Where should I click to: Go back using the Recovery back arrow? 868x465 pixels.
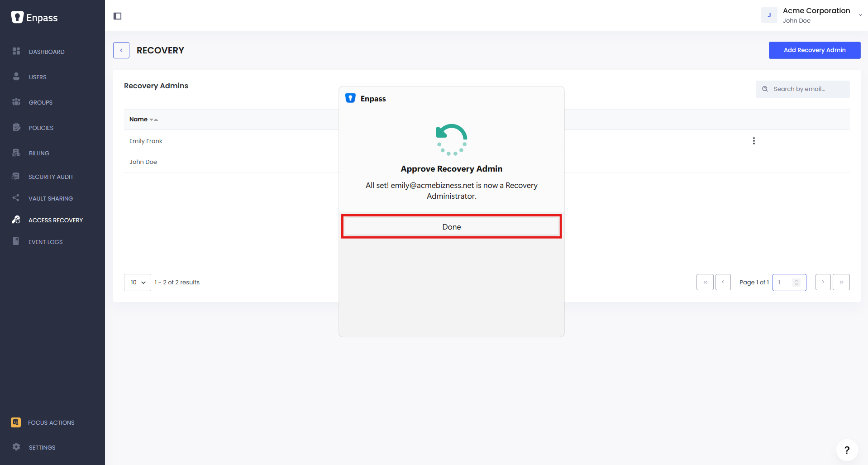click(x=121, y=50)
